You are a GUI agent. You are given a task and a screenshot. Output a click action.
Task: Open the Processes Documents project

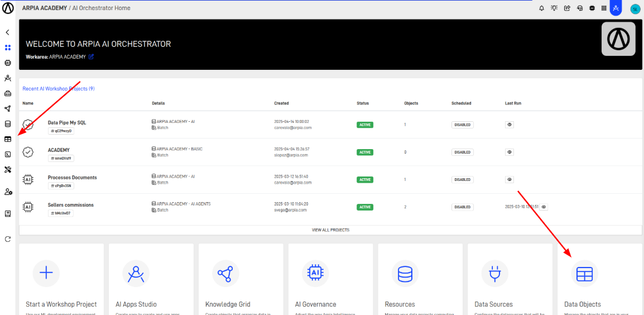[x=73, y=178]
